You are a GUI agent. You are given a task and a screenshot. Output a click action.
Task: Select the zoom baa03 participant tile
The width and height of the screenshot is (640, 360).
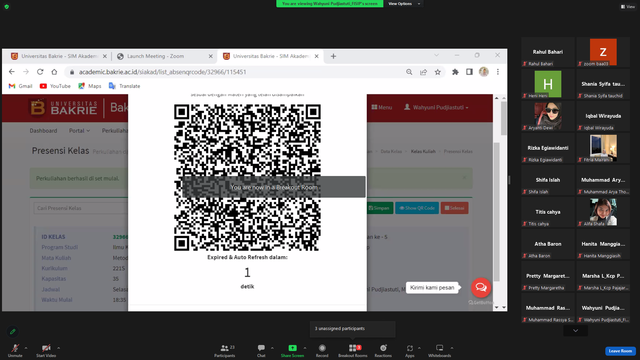tap(603, 52)
